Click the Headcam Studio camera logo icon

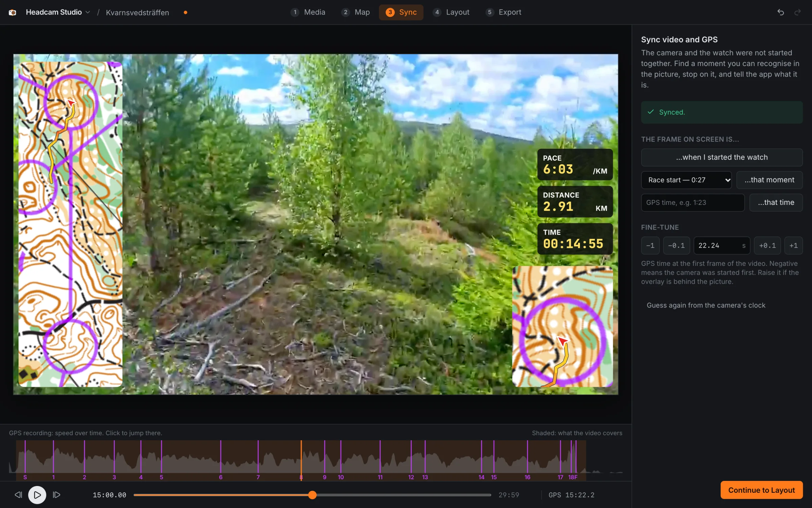coord(13,13)
